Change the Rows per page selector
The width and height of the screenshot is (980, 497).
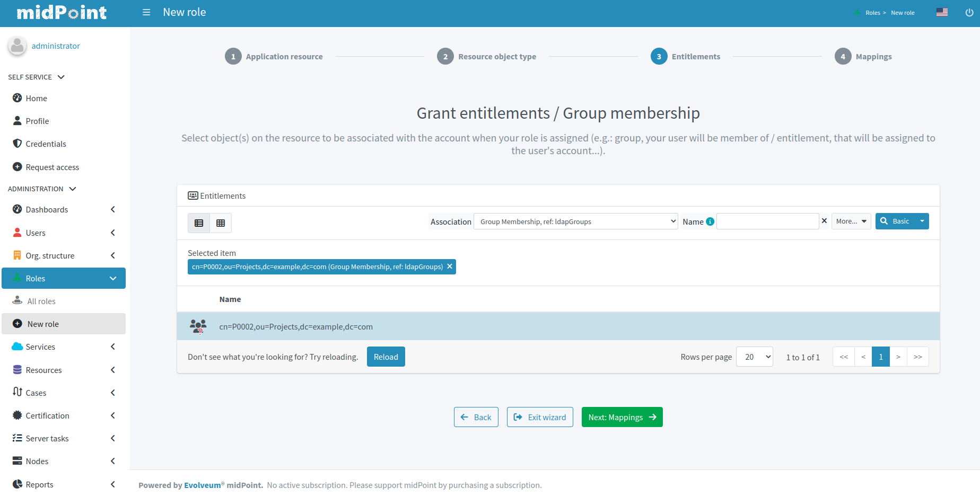click(x=754, y=357)
